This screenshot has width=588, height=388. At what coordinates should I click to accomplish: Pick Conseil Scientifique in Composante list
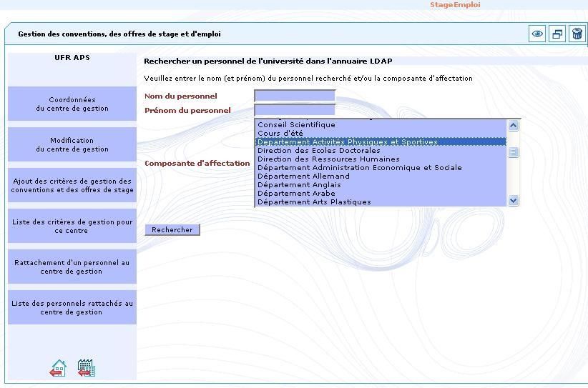click(296, 125)
